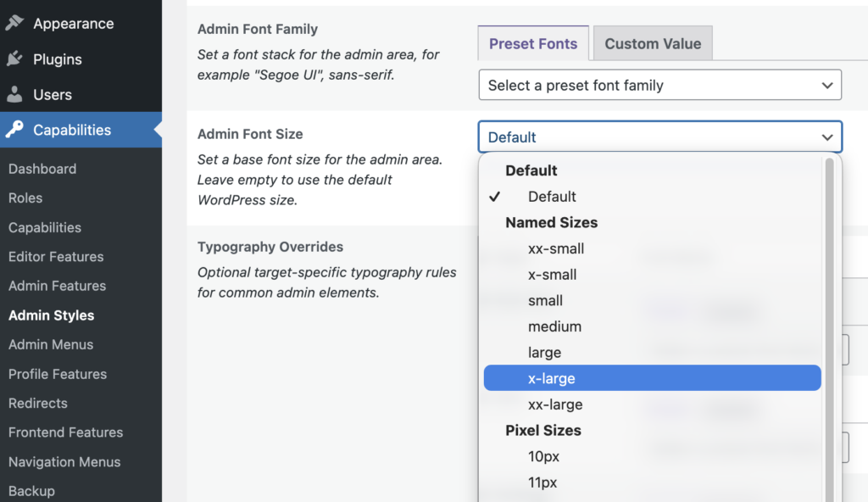The width and height of the screenshot is (868, 502).
Task: Navigate to Frontend Features
Action: click(x=65, y=432)
